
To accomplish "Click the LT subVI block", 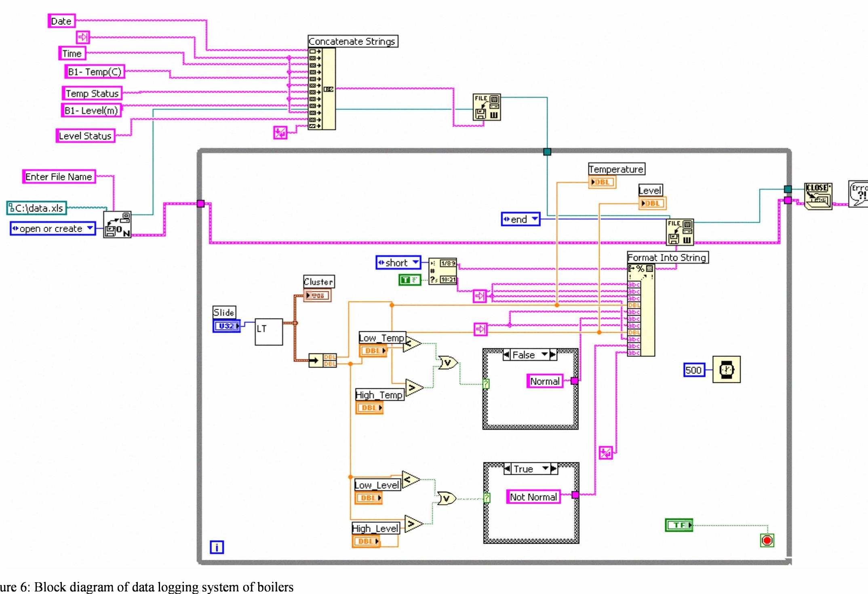I will coord(269,332).
